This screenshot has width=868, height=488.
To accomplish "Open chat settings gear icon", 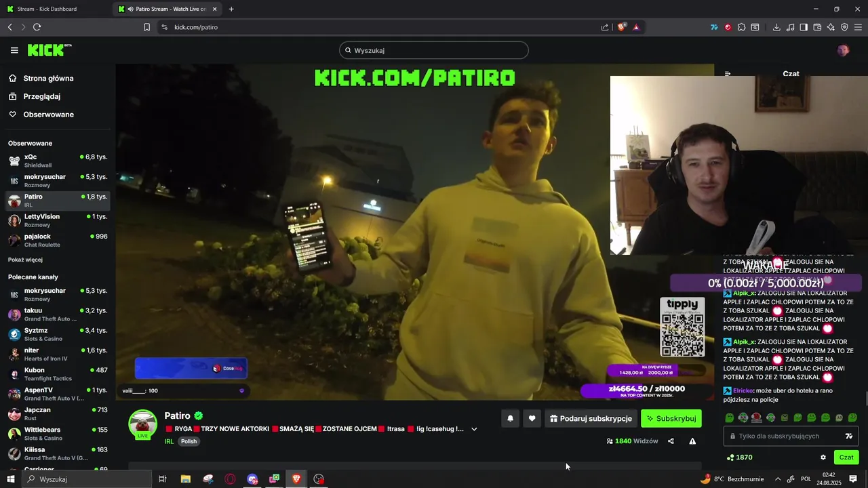I will click(823, 457).
